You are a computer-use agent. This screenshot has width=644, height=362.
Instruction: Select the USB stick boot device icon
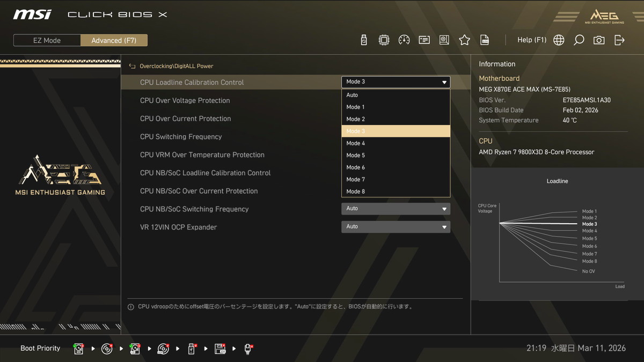pyautogui.click(x=192, y=349)
